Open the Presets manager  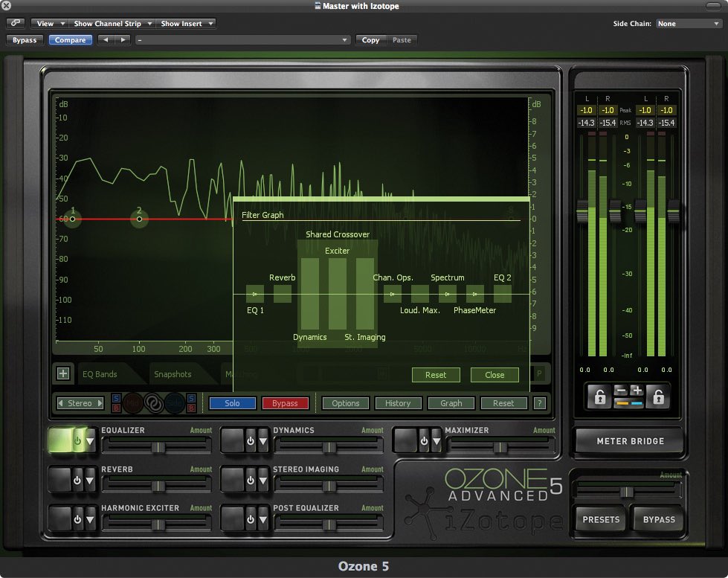601,519
